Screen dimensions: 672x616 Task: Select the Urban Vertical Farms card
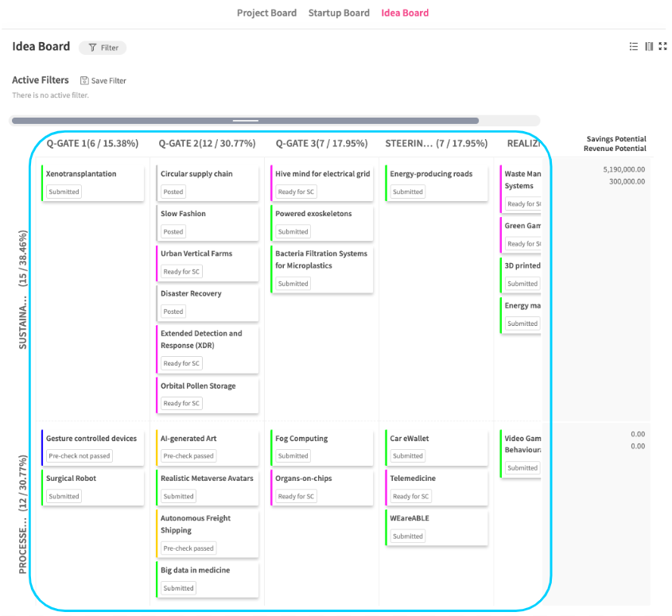pos(196,254)
